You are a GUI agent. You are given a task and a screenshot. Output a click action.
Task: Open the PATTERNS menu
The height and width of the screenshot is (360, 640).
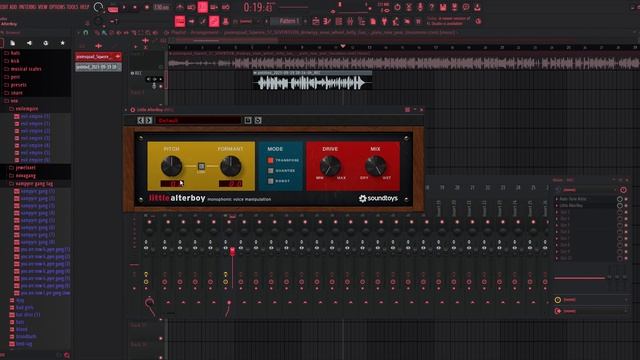[x=27, y=7]
